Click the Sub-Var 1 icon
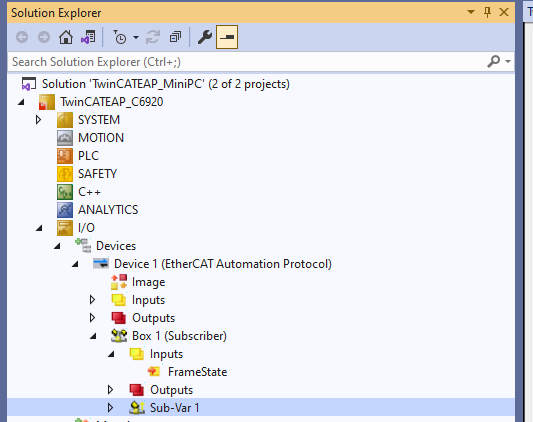The width and height of the screenshot is (533, 422). [x=137, y=408]
